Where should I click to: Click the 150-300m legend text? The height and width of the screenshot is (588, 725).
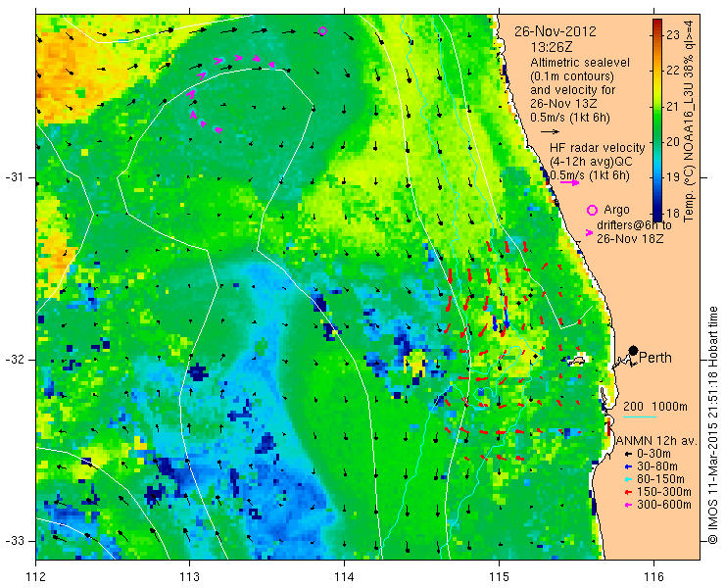664,492
